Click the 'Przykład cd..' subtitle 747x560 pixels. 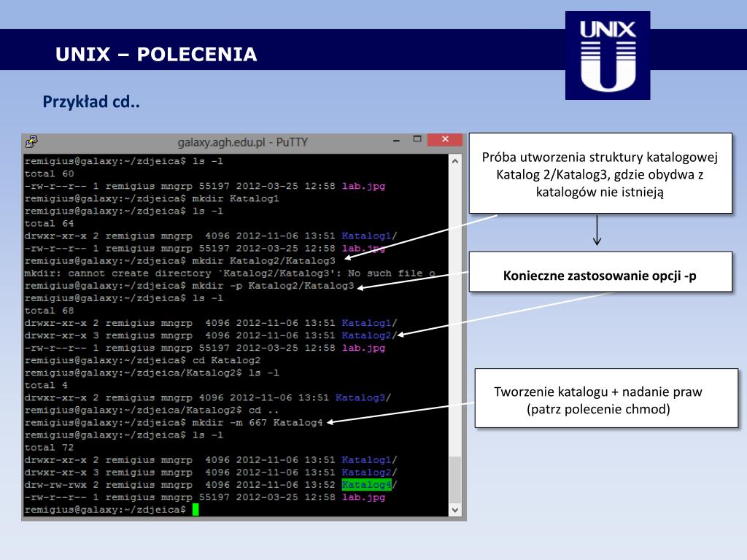click(91, 101)
